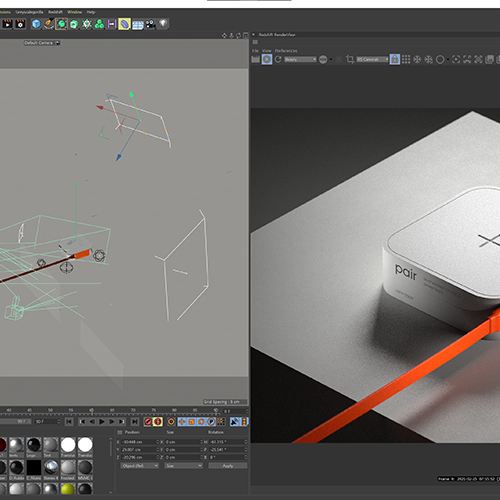Click the RenderView region focus square icon
500x500 pixels.
click(x=456, y=59)
